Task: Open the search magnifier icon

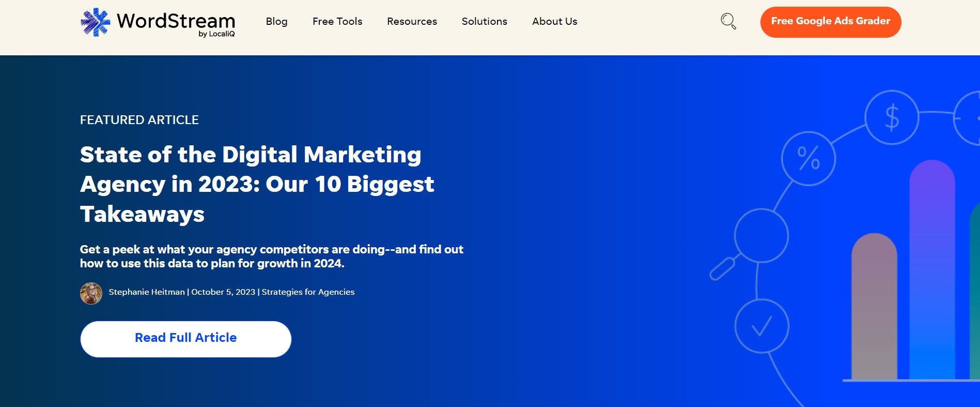Action: point(728,21)
